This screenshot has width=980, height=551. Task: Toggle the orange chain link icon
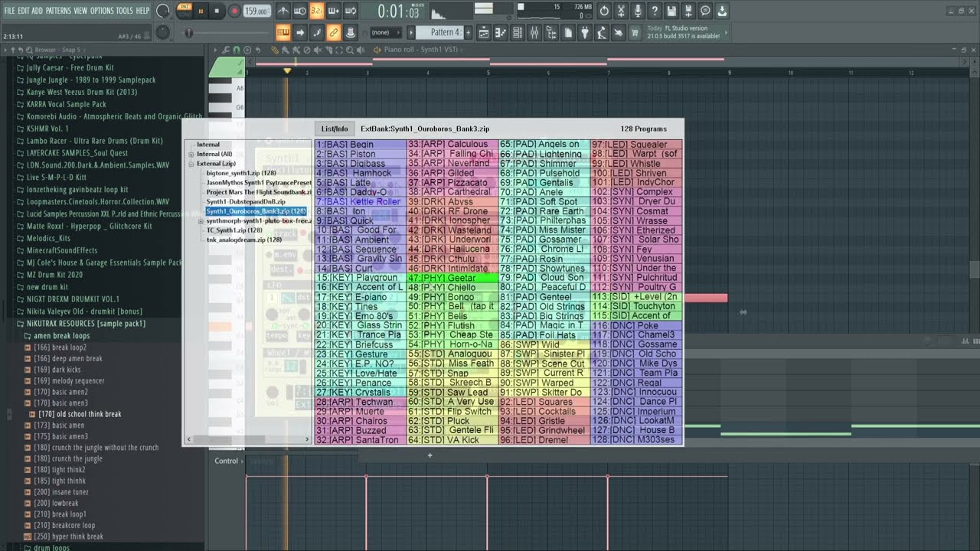(334, 32)
